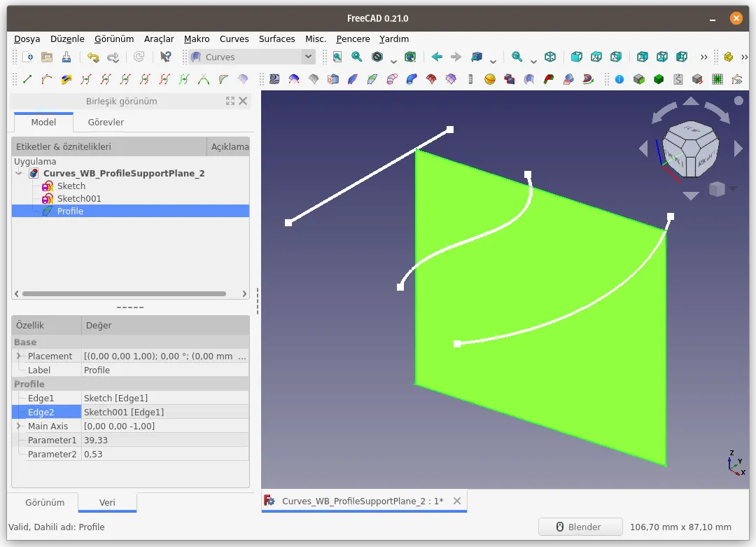
Task: Click the yellow Part shape icon
Action: [x=729, y=57]
